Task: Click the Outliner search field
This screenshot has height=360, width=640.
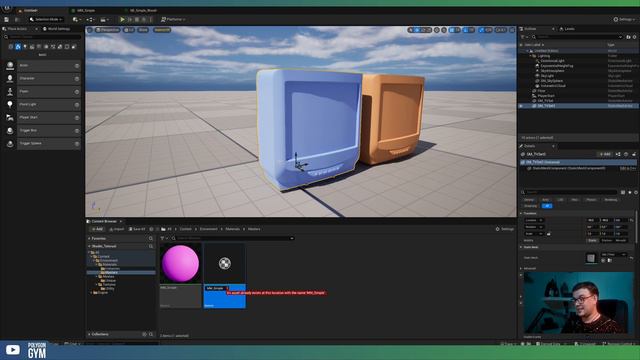Action: (x=578, y=37)
